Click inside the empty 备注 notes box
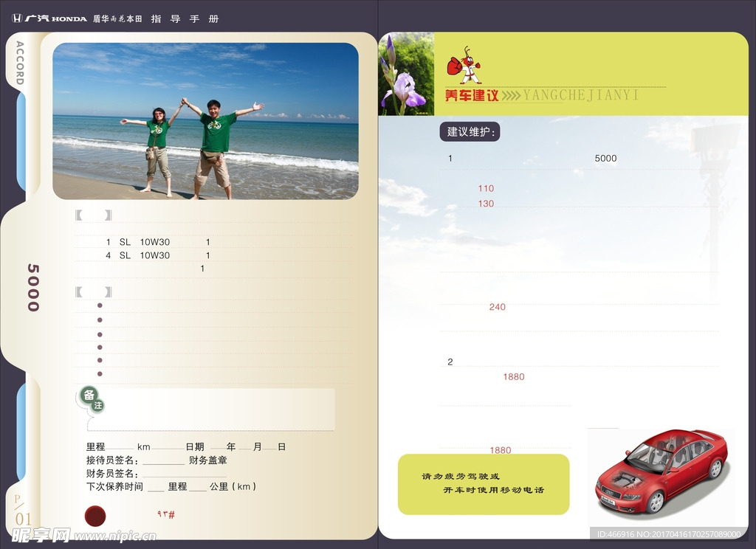 tap(212, 410)
